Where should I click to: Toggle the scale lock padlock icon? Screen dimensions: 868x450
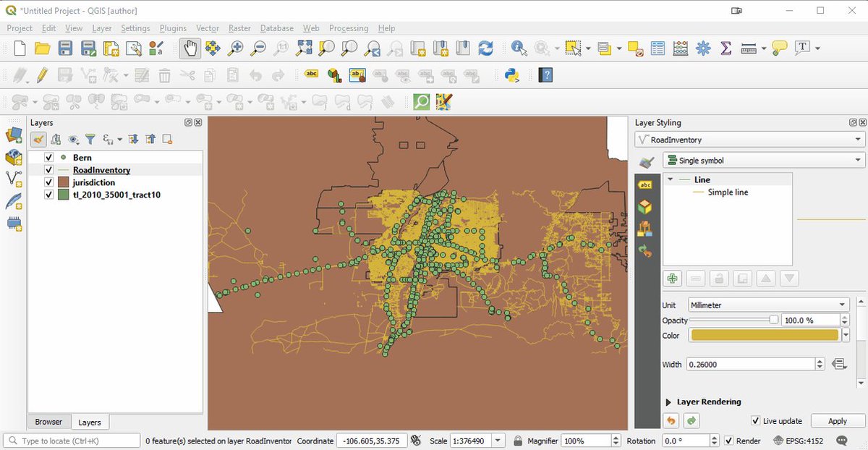pos(518,441)
